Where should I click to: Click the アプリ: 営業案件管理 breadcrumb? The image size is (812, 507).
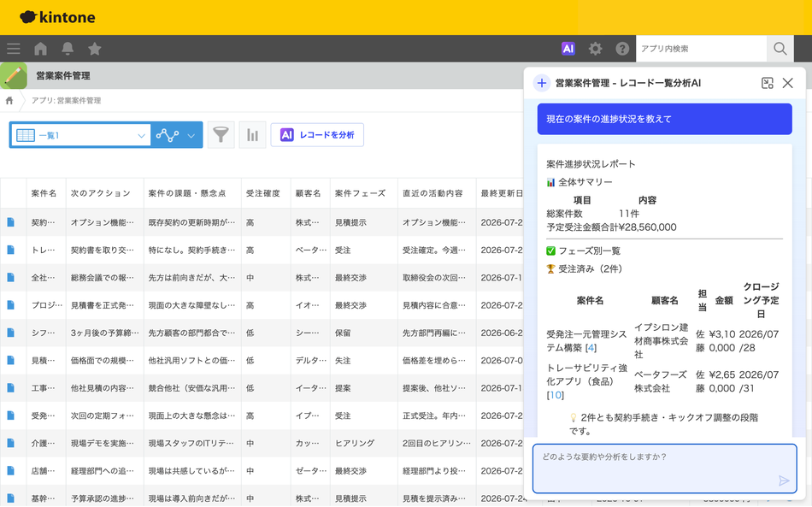coord(67,101)
